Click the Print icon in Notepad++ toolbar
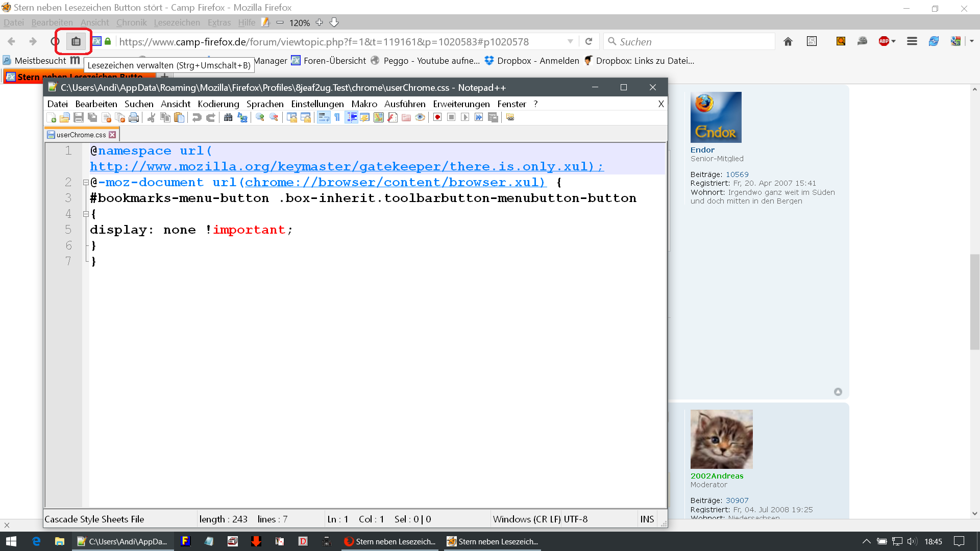 click(134, 117)
